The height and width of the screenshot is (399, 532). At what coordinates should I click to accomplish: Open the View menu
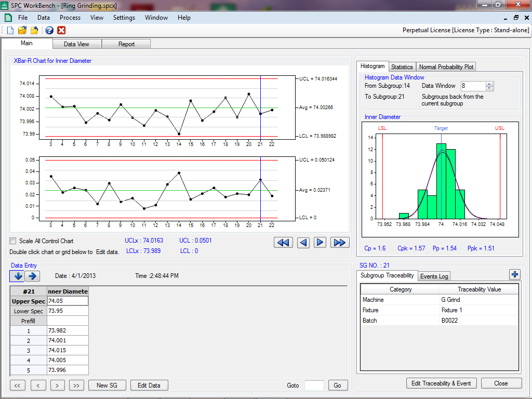click(x=97, y=18)
